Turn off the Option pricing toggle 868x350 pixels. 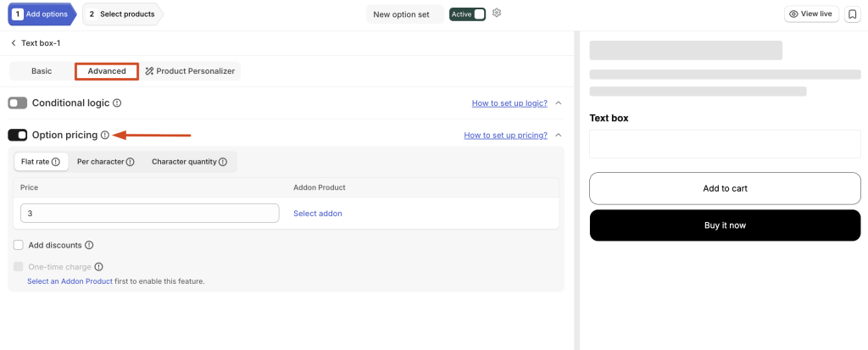coord(18,135)
